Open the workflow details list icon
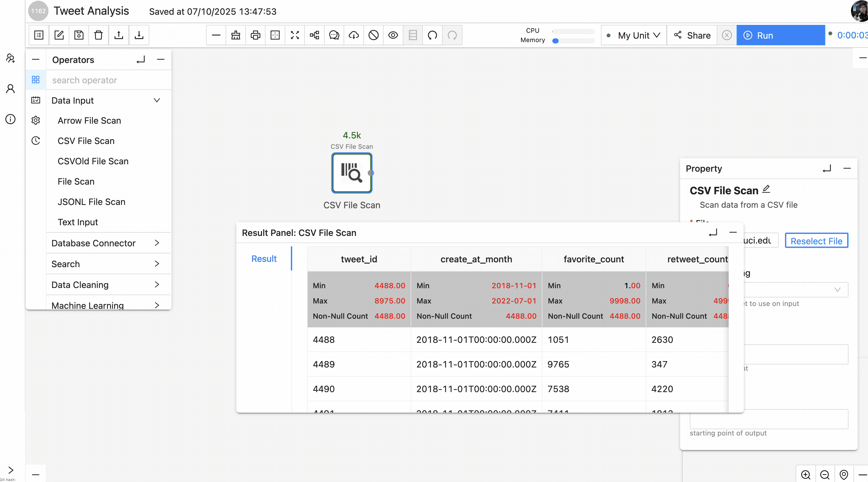This screenshot has height=482, width=868. coord(39,35)
